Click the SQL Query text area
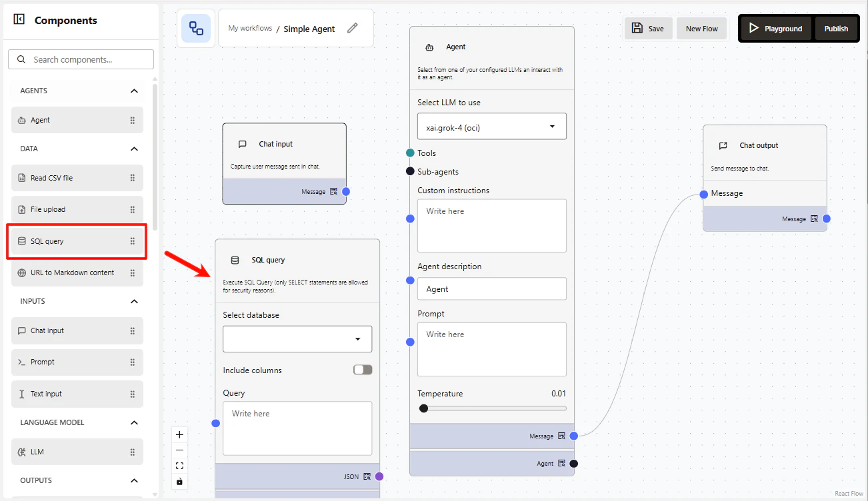 pyautogui.click(x=297, y=428)
